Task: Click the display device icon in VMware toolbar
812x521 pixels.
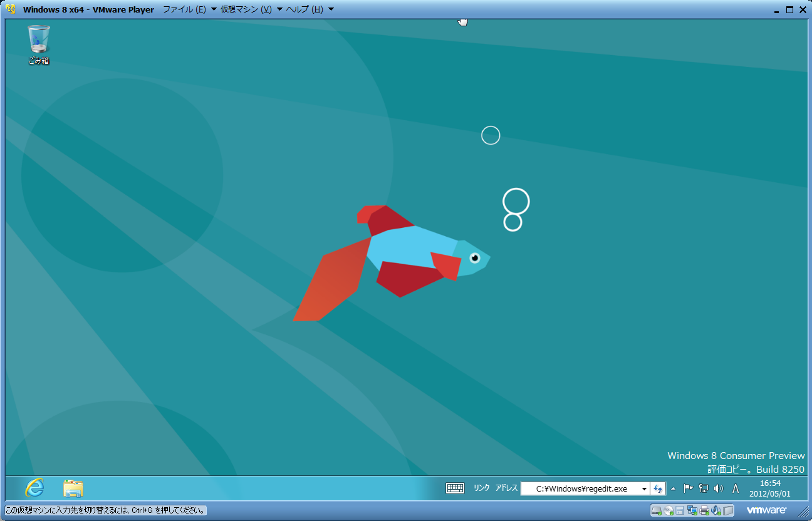Action: pyautogui.click(x=727, y=511)
